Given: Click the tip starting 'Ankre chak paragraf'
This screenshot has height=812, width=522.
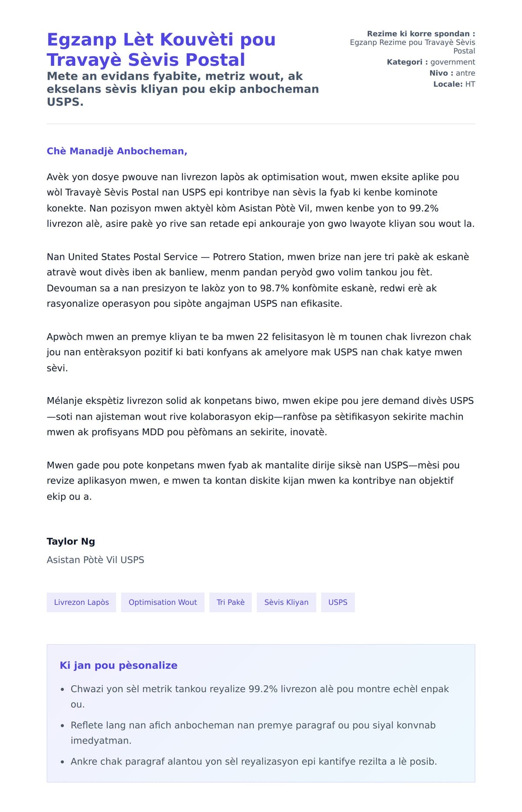Looking at the screenshot, I should click(254, 761).
